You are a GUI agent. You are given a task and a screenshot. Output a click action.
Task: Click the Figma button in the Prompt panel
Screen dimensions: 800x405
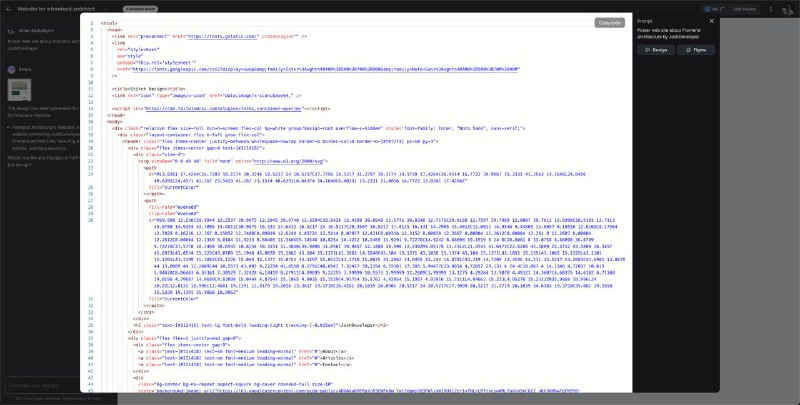click(696, 50)
